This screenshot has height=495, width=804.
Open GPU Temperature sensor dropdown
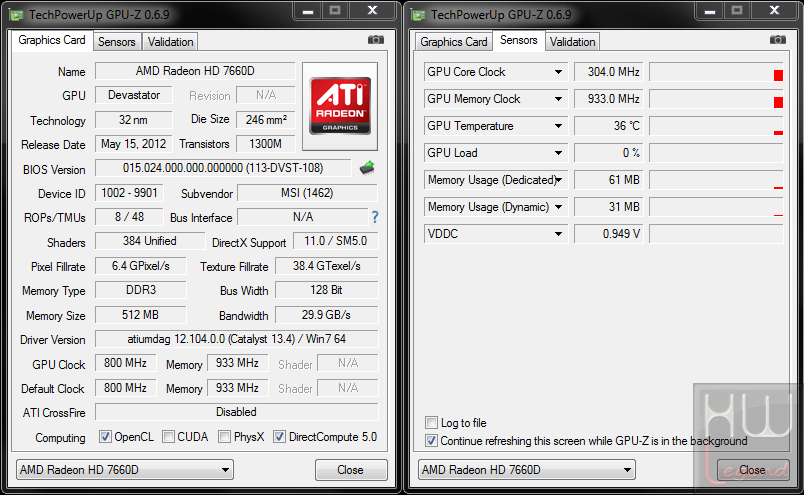[558, 126]
